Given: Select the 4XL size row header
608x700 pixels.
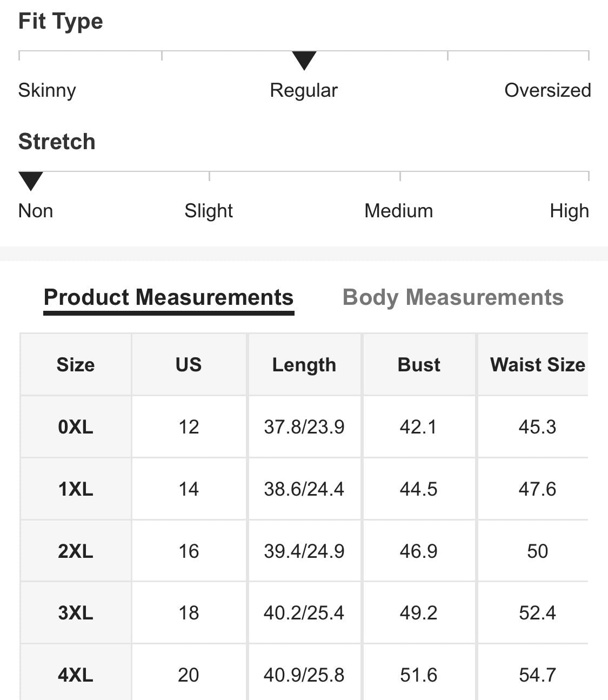Looking at the screenshot, I should (76, 673).
